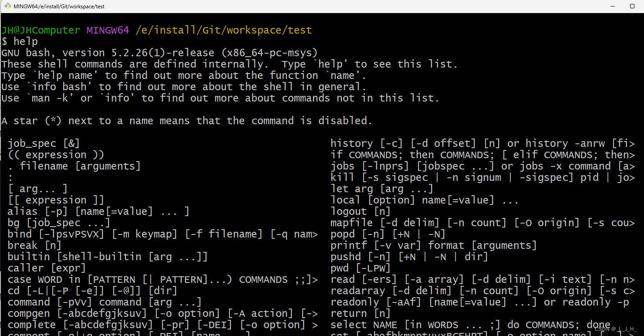Click the 'local [option] name[=value] ...' entry

425,200
